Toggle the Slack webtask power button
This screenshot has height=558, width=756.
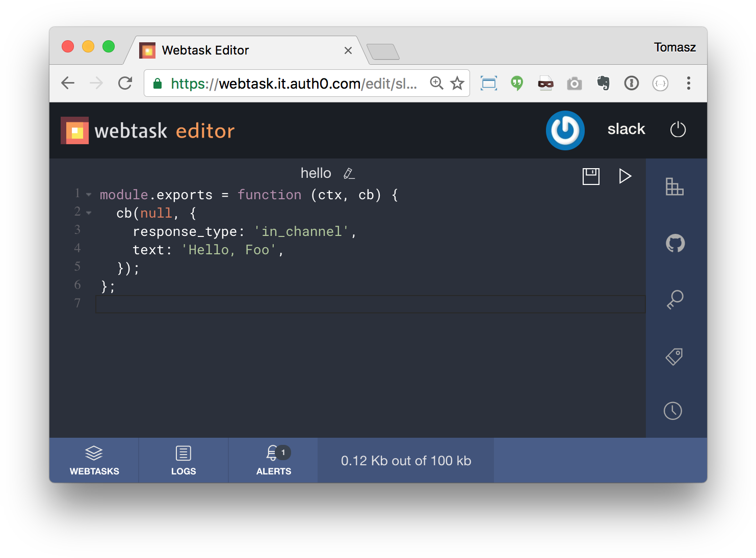coord(565,130)
